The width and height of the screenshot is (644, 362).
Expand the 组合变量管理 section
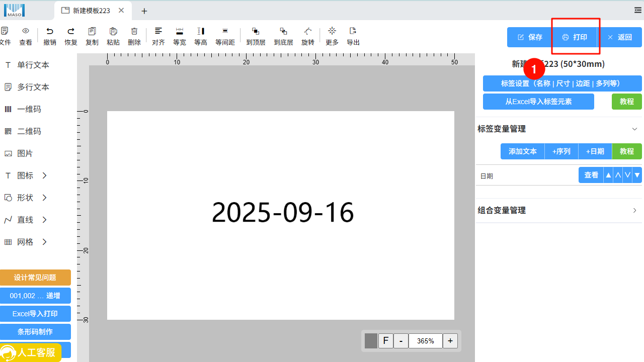[634, 211]
